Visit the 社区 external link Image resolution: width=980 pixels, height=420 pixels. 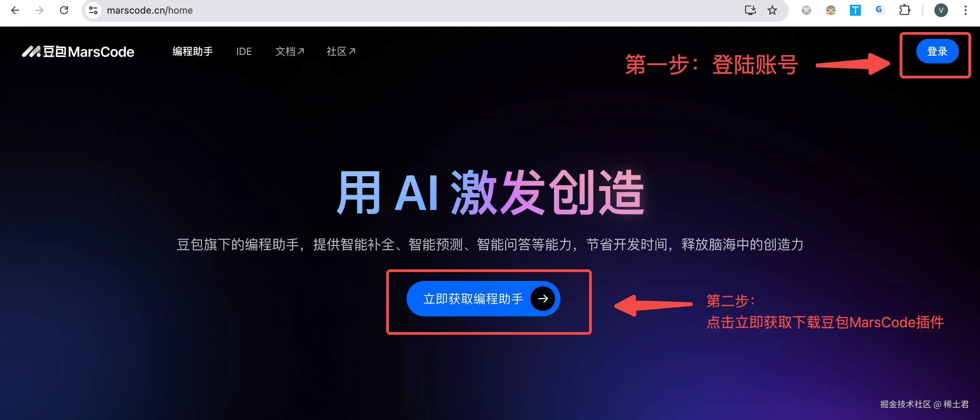pyautogui.click(x=341, y=51)
